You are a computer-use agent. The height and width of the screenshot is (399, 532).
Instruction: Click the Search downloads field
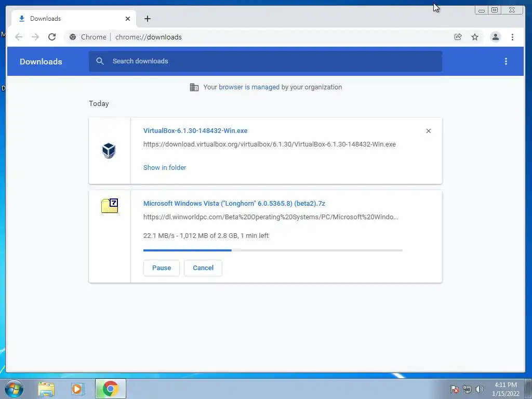coord(265,61)
